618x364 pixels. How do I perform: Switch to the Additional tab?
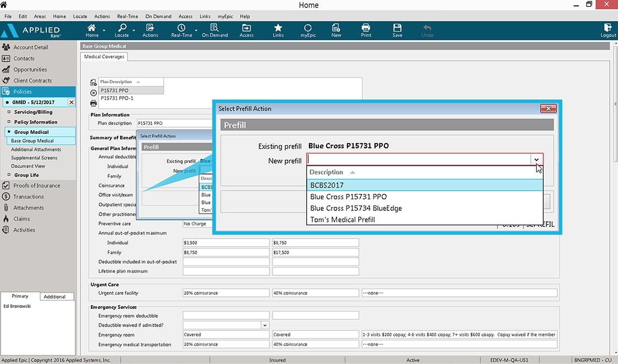[x=55, y=297]
